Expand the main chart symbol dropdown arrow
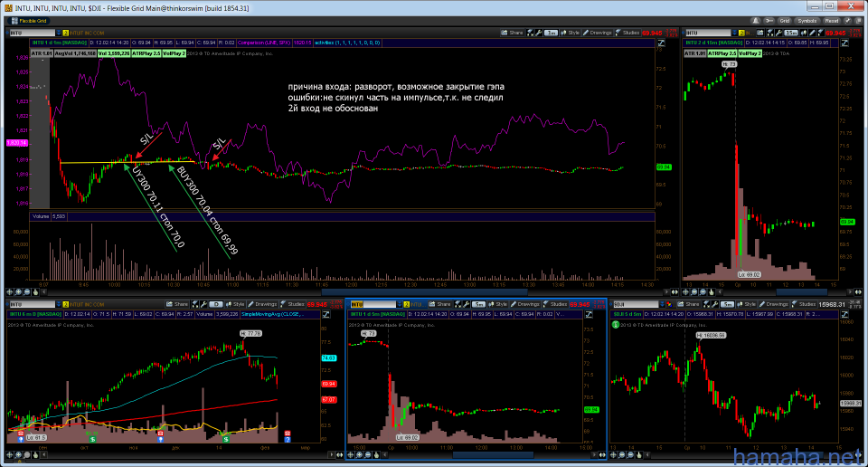868x467 pixels. (58, 33)
